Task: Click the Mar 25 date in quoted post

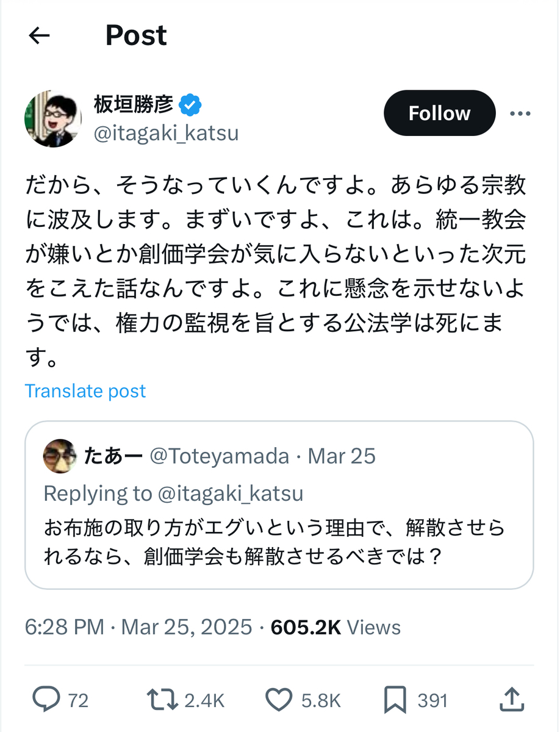Action: click(x=342, y=456)
